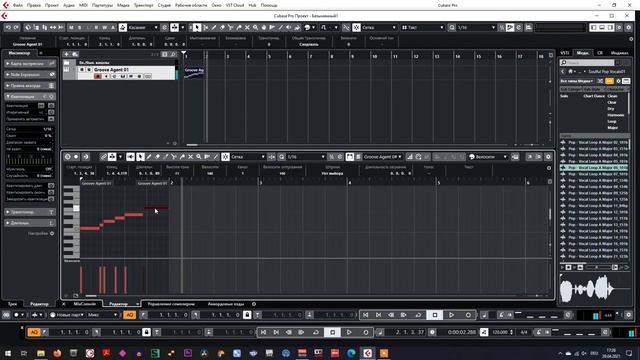Click the Solo Editor button in the Key Editor toolbar
This screenshot has width=640, height=360.
point(67,157)
